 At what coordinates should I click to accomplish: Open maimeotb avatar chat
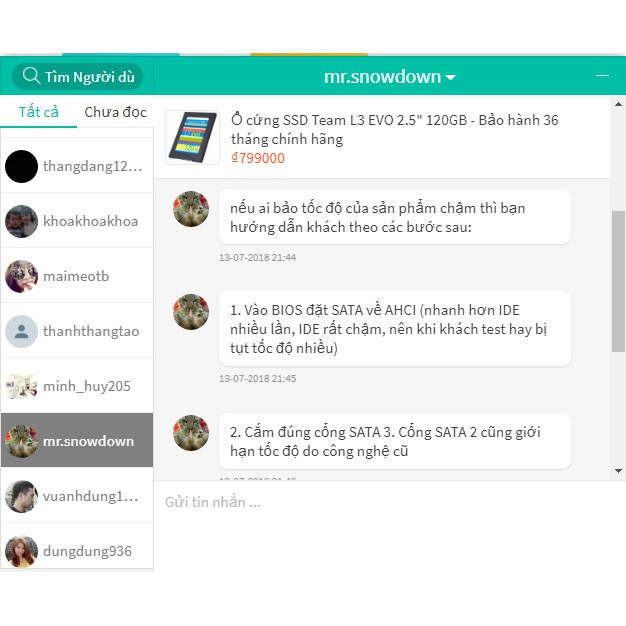[x=21, y=276]
